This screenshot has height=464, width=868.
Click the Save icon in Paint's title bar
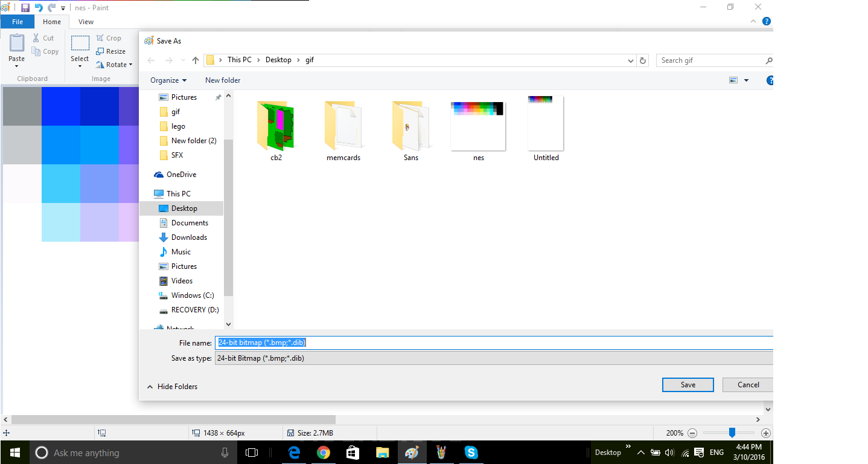point(25,8)
